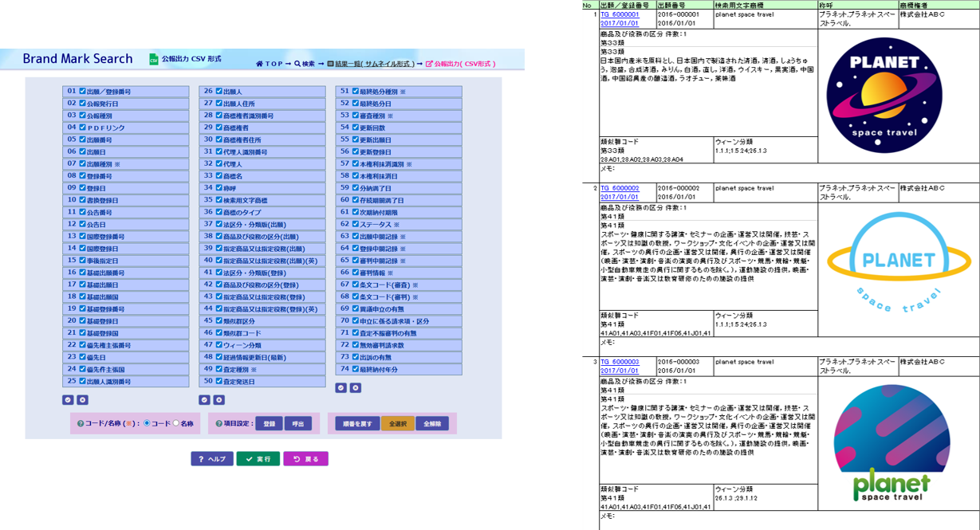Click help icon beside 項目設定
Image resolution: width=980 pixels, height=530 pixels.
(219, 424)
